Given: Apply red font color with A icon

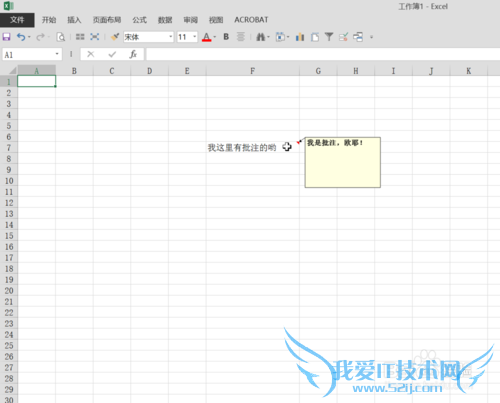Looking at the screenshot, I should (x=207, y=37).
